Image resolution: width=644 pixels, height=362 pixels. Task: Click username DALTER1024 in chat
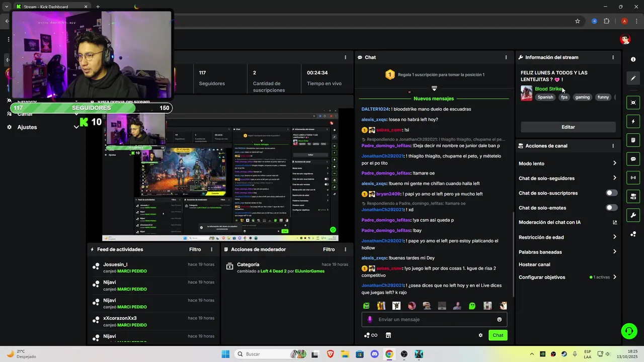point(375,109)
